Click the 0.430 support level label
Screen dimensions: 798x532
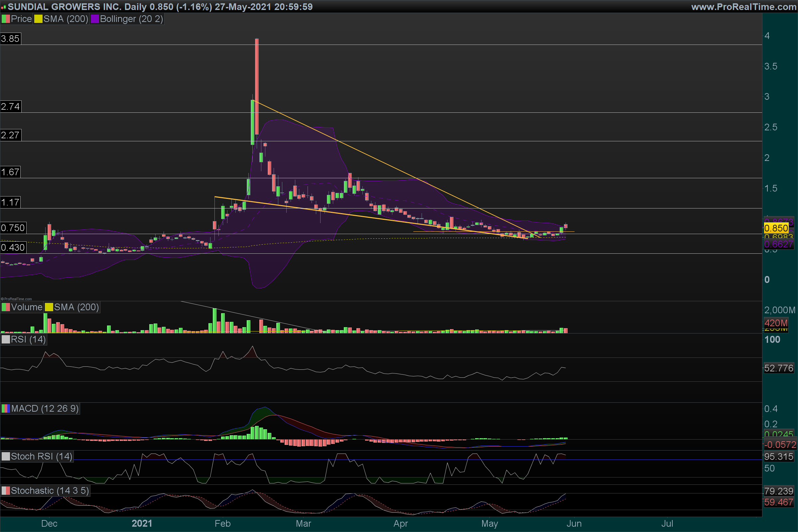point(13,247)
